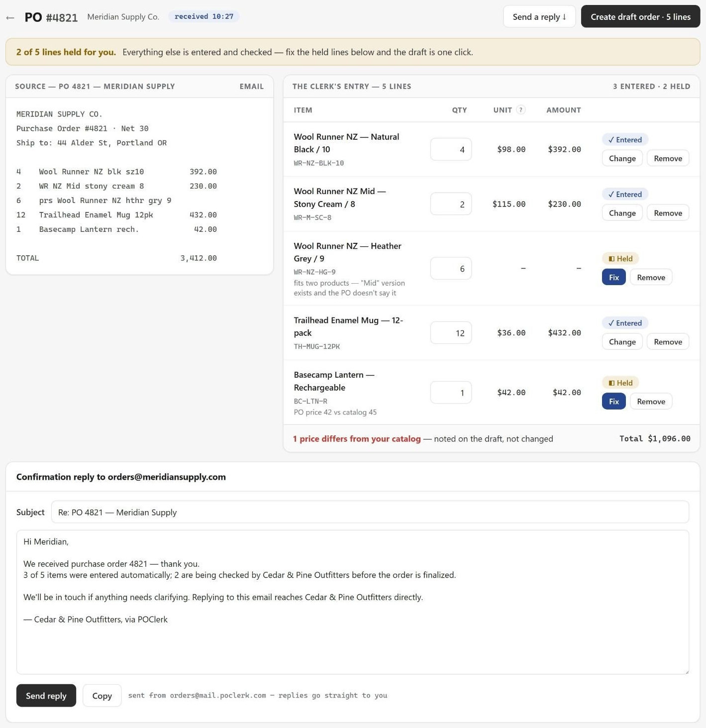Click Create draft order · 5 lines
The image size is (706, 728).
coord(640,16)
